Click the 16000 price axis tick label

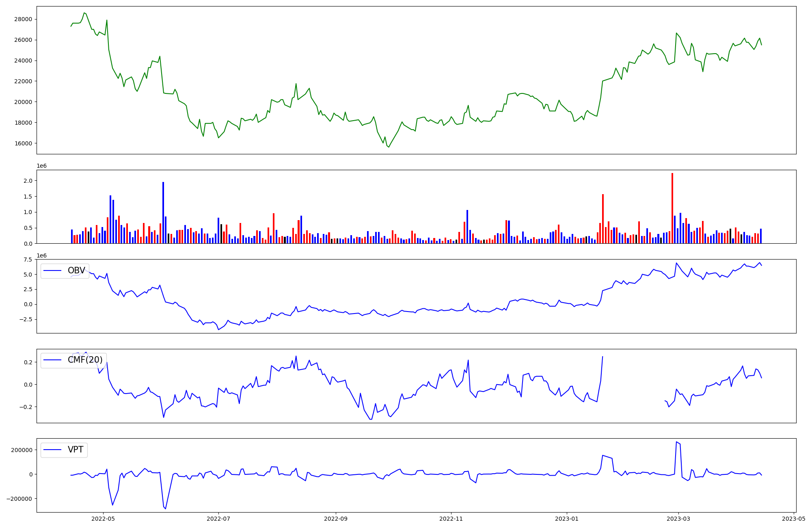pos(23,143)
